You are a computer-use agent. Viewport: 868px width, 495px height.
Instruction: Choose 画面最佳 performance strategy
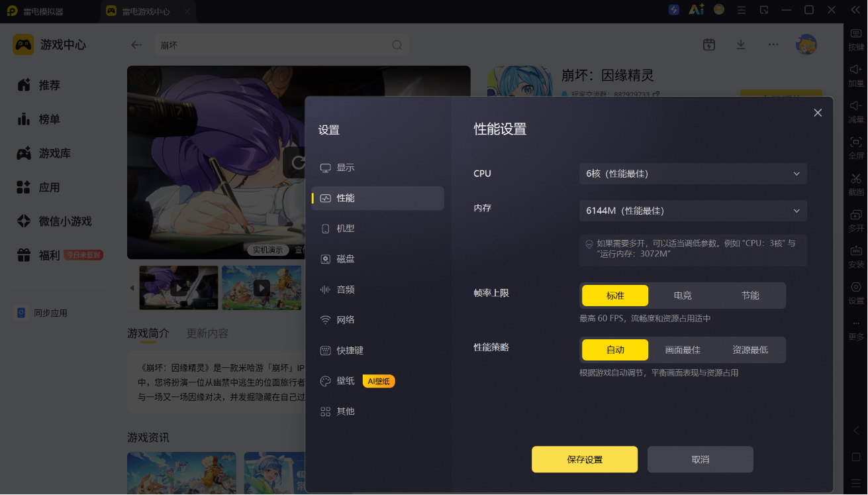click(683, 350)
